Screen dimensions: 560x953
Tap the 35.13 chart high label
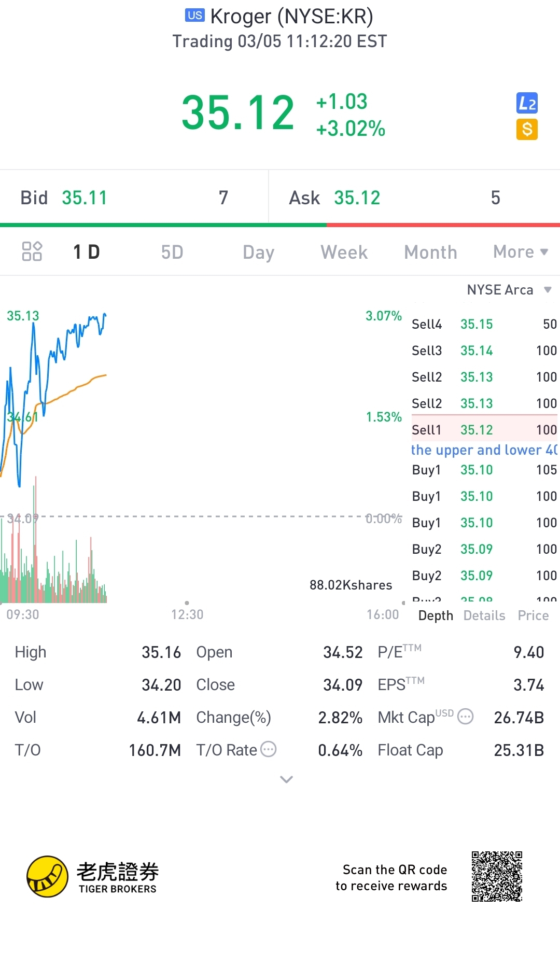point(23,316)
